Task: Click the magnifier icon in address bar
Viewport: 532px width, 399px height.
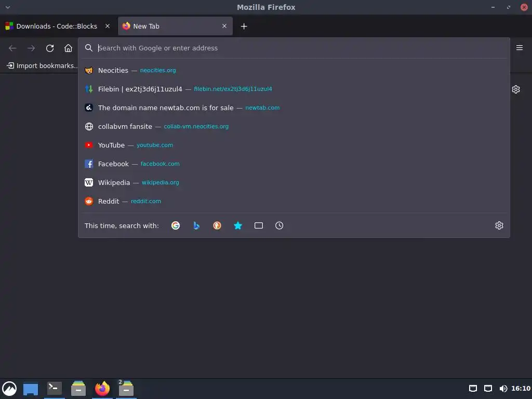Action: click(x=89, y=48)
